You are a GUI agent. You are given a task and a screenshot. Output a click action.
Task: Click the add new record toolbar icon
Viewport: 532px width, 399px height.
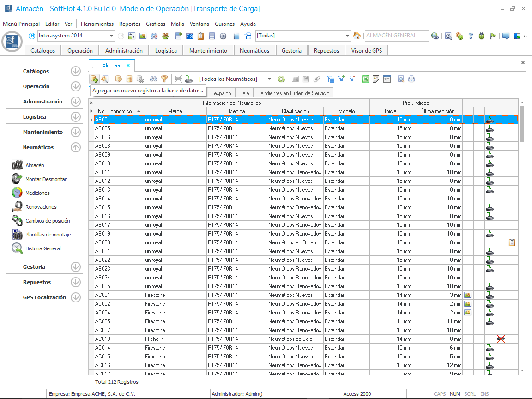coord(94,79)
